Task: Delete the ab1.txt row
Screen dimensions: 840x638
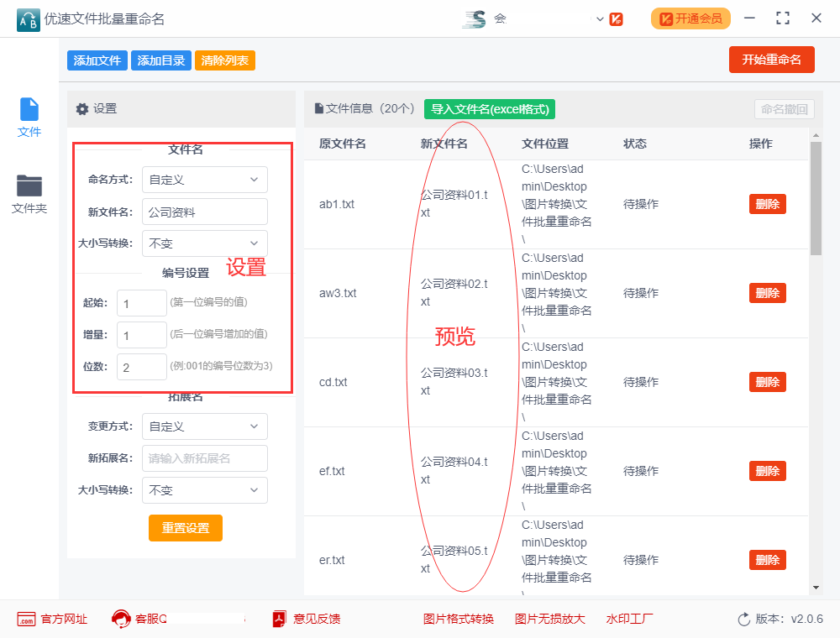Action: (x=767, y=204)
